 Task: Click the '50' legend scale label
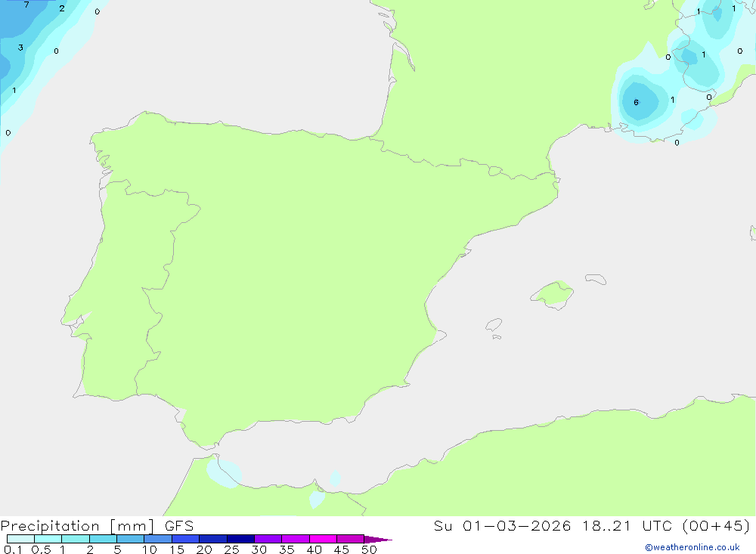(369, 549)
